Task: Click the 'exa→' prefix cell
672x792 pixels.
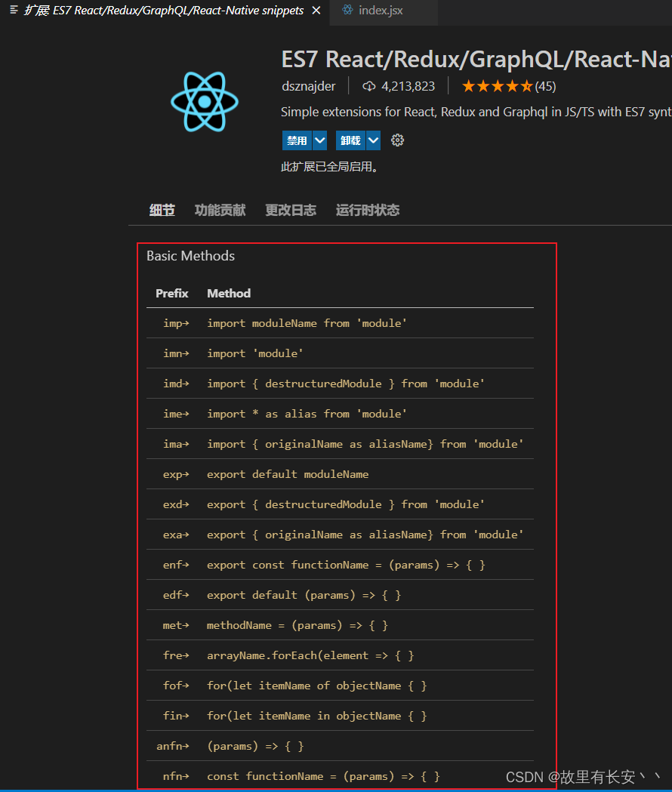Action: click(x=176, y=535)
